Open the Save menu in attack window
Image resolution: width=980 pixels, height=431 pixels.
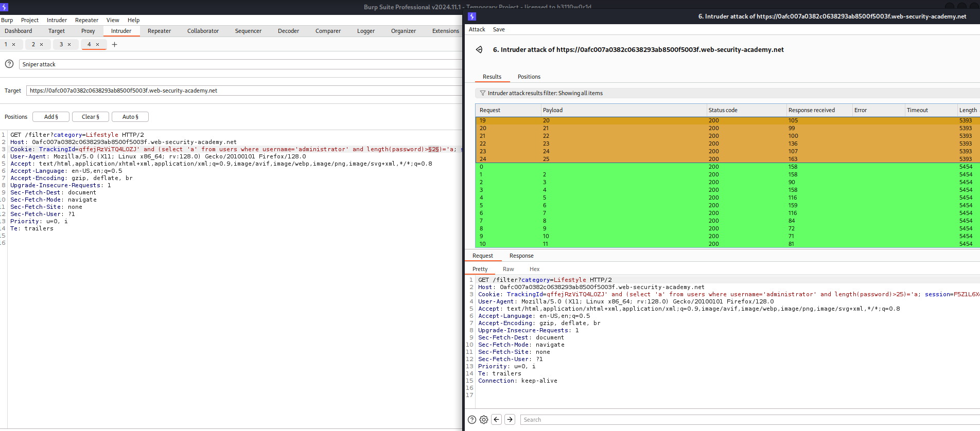[499, 30]
